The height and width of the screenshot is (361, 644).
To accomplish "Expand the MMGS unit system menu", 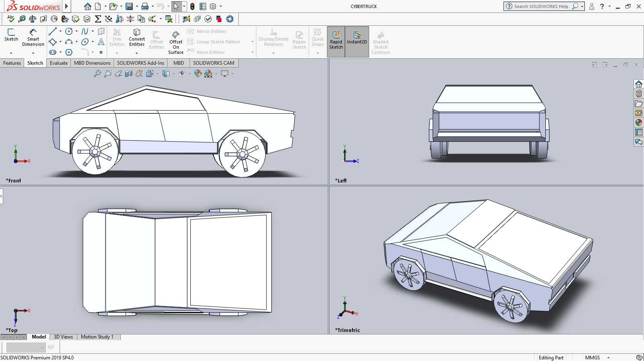I will (609, 357).
